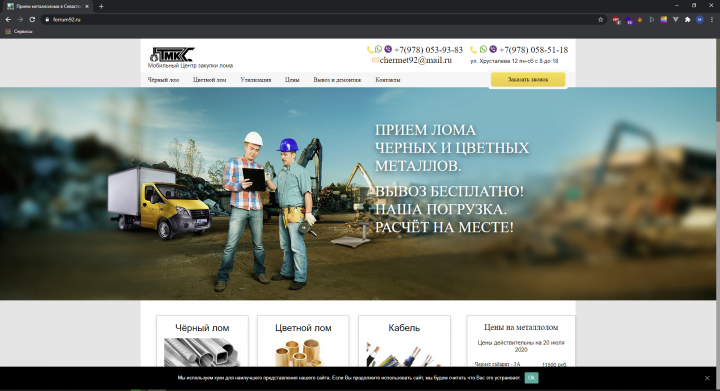Click the Цены на металлолом heading

[521, 327]
